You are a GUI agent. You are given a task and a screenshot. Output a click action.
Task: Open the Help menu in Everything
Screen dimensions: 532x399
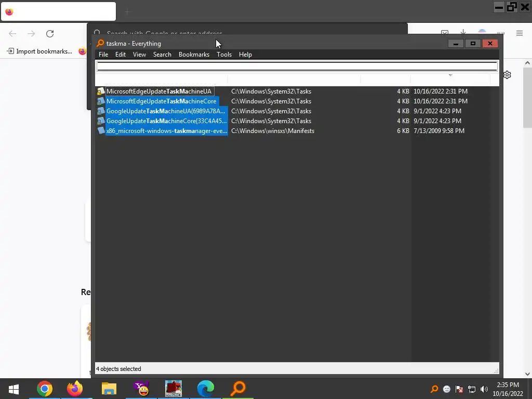(245, 54)
